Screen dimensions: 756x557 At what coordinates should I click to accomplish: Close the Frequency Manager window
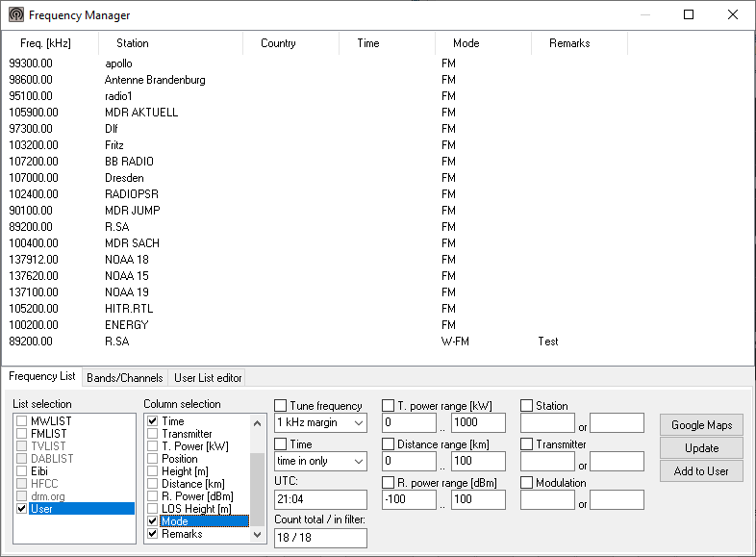733,15
